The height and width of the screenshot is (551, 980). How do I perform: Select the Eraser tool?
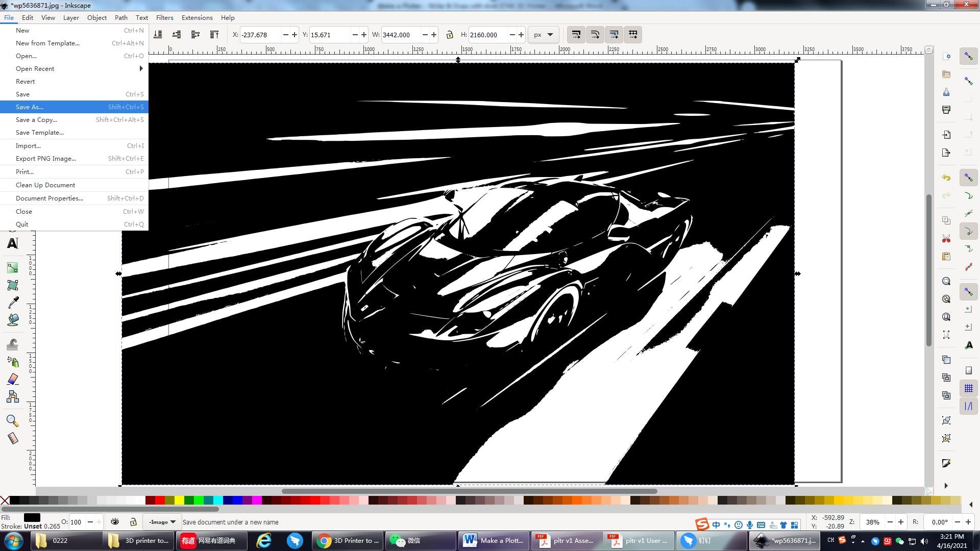(x=12, y=379)
